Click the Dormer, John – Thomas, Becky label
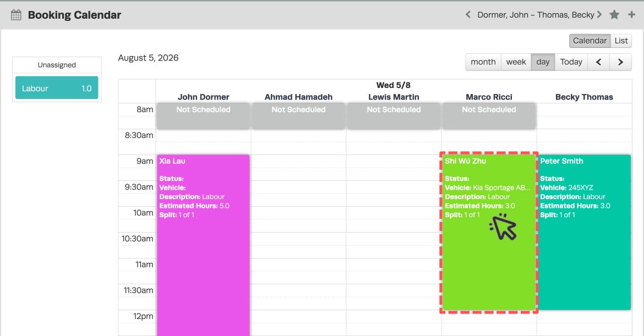This screenshot has height=336, width=644. coord(536,15)
